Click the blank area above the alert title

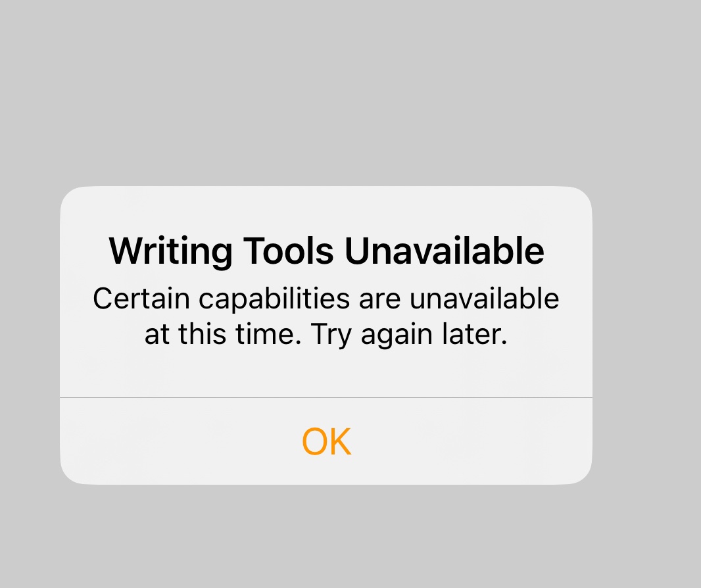[326, 209]
